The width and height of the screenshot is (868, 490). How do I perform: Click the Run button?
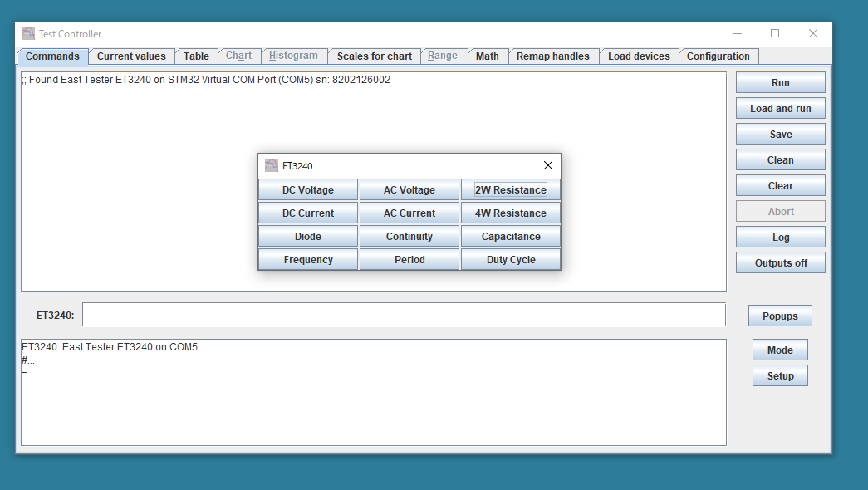coord(781,82)
